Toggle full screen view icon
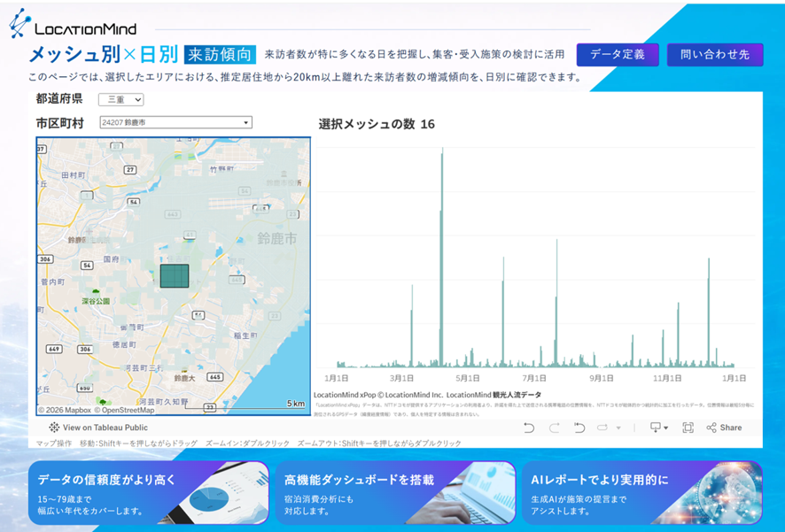Screen dimensions: 785x532 tap(688, 428)
